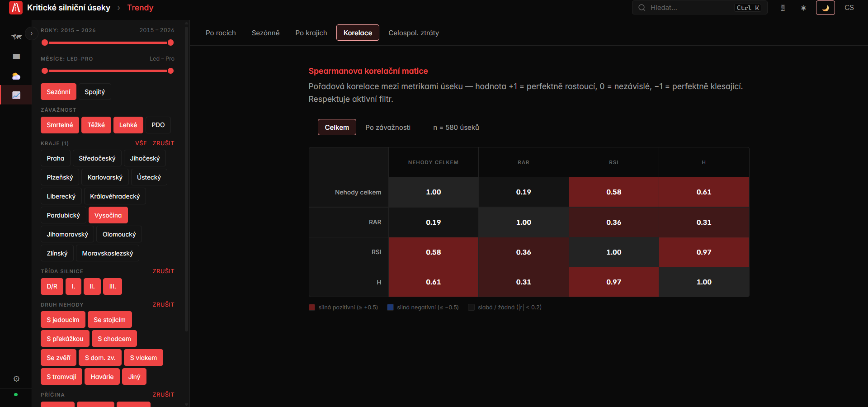
Task: Toggle Smrtelné severity filter
Action: (x=60, y=125)
